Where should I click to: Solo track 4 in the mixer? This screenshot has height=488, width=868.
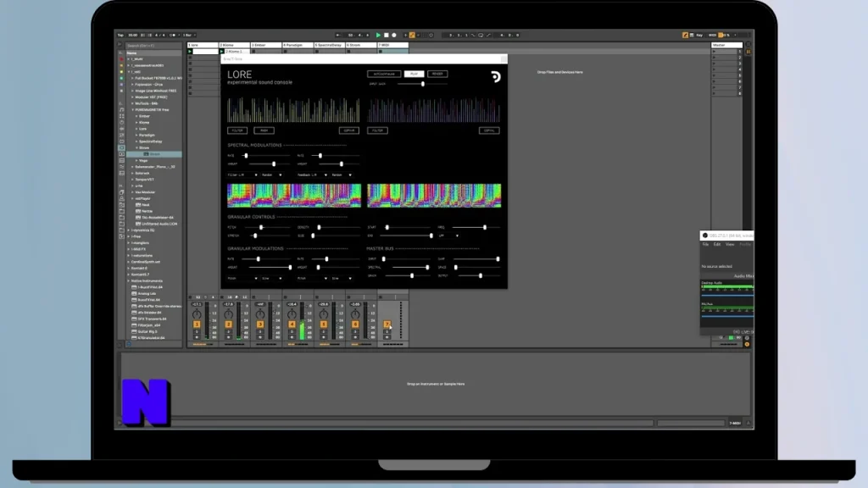point(292,331)
